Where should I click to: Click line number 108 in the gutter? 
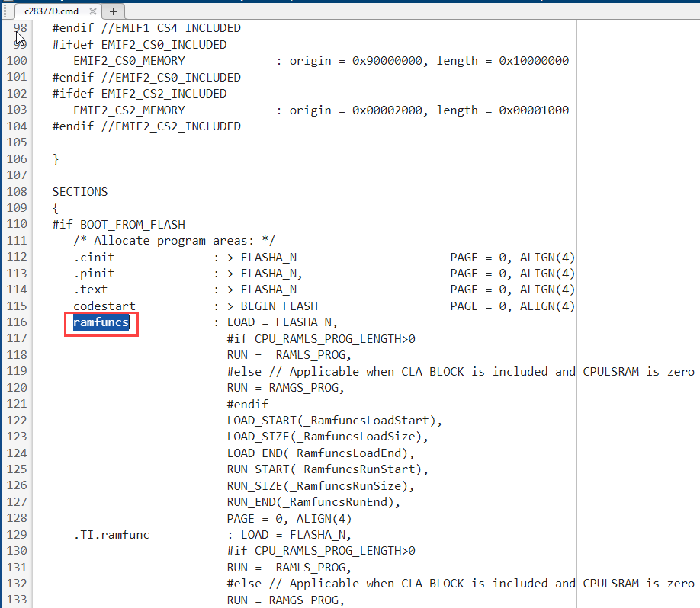point(17,192)
